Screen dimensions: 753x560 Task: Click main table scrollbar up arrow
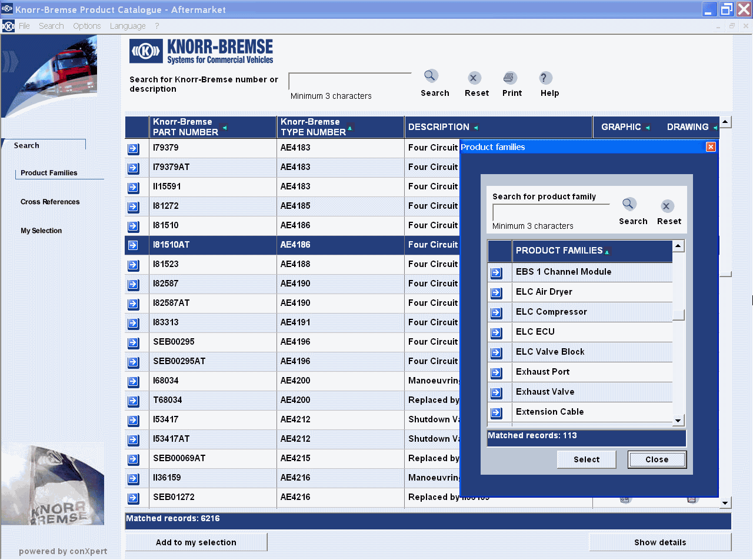coord(725,122)
